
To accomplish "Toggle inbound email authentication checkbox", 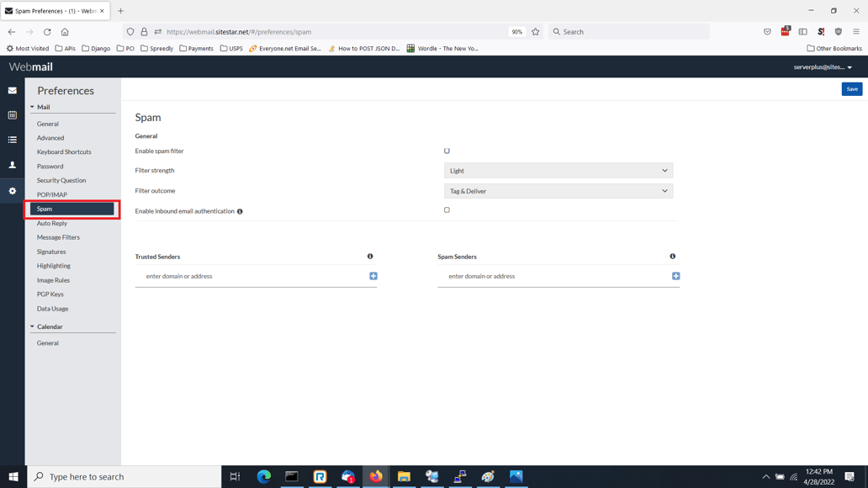I will (447, 210).
